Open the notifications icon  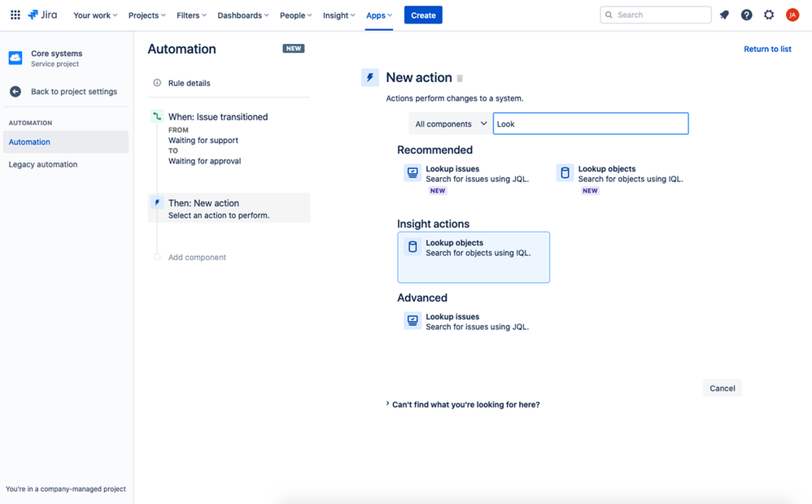coord(724,15)
